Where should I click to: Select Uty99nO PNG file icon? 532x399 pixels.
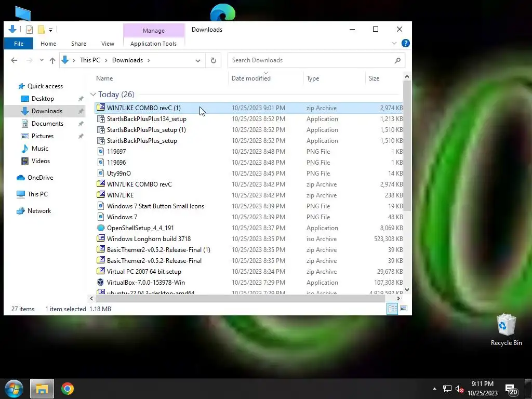pyautogui.click(x=101, y=173)
